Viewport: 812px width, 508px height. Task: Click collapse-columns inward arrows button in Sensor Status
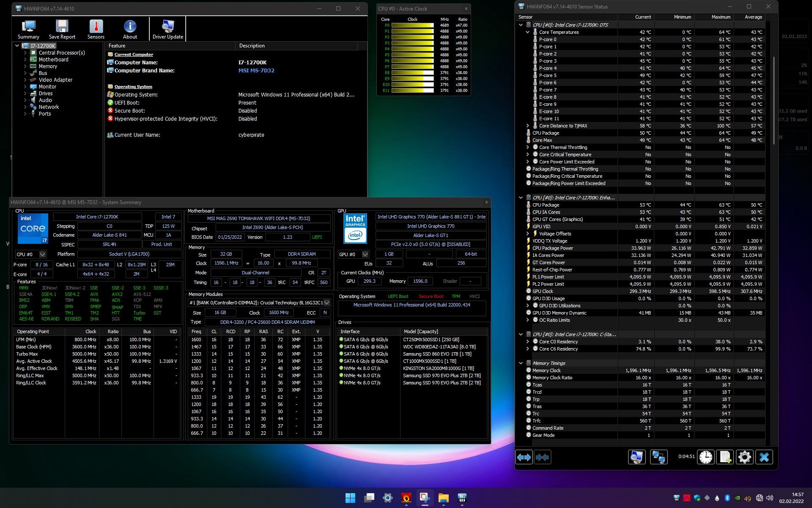click(542, 457)
